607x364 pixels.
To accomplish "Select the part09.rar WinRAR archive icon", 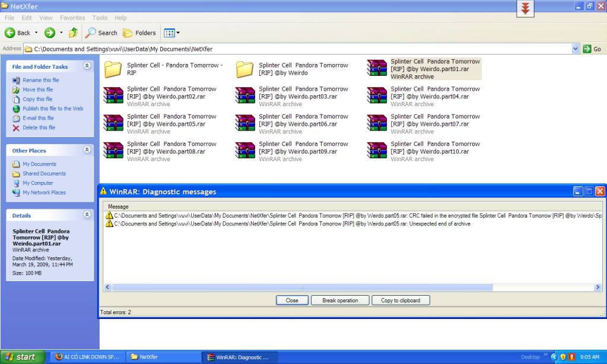I will point(244,151).
